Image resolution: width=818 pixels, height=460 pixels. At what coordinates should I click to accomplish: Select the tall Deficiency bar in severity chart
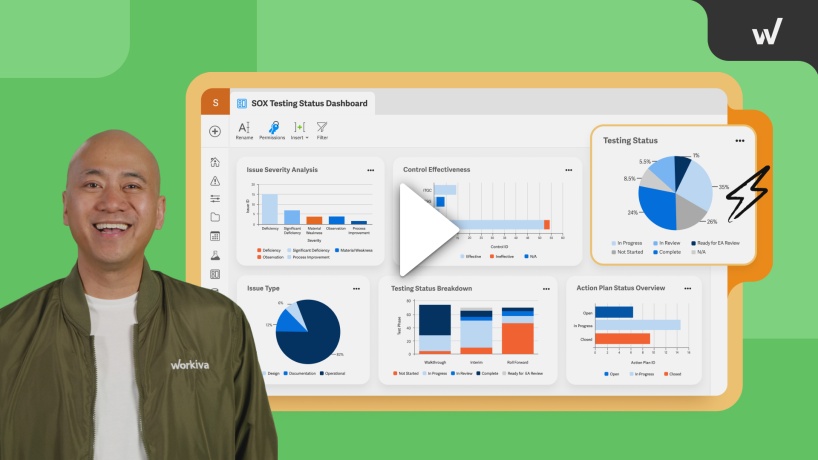point(270,209)
